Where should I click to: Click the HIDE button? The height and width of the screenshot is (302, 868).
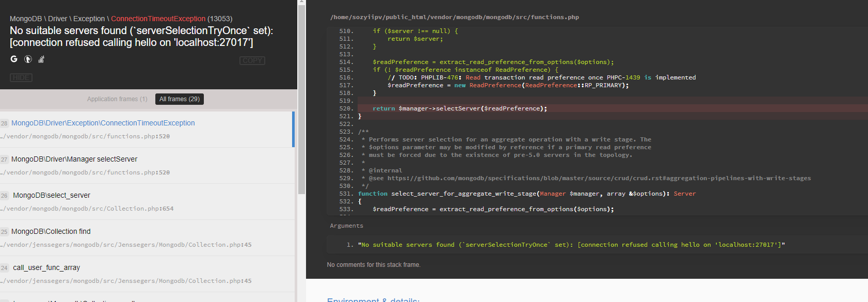21,77
